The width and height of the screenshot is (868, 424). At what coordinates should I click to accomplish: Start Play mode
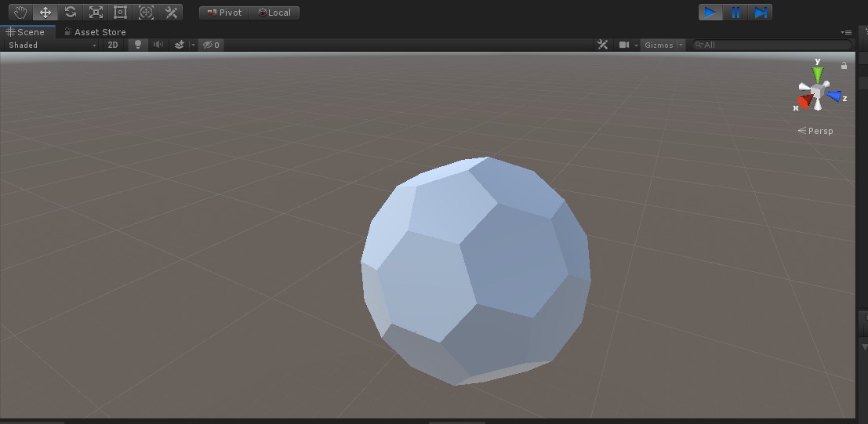(x=710, y=13)
